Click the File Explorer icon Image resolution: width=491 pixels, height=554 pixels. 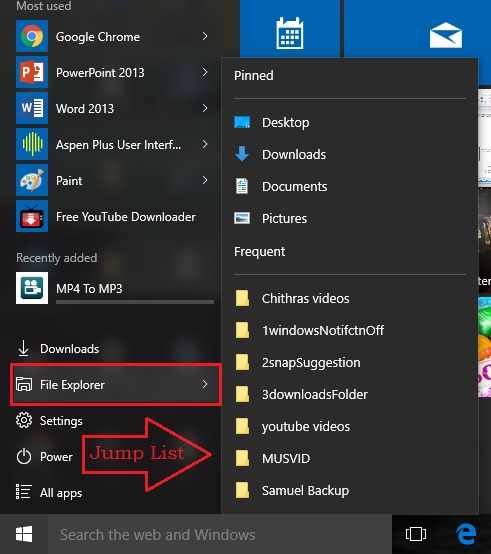click(24, 384)
